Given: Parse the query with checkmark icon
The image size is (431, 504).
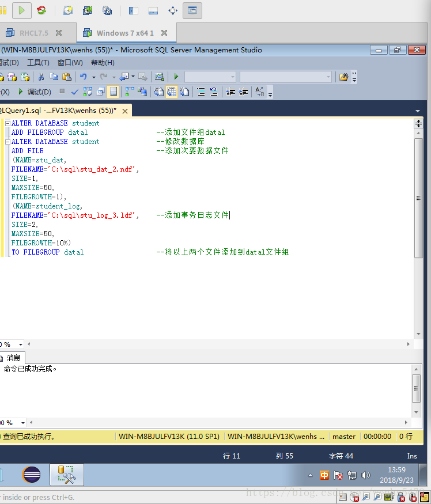Looking at the screenshot, I should [75, 92].
